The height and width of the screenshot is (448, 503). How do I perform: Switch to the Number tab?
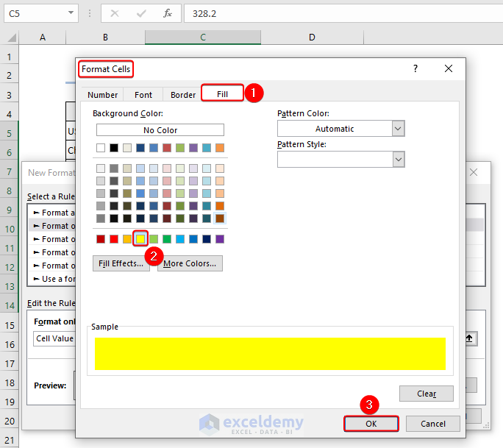(103, 95)
